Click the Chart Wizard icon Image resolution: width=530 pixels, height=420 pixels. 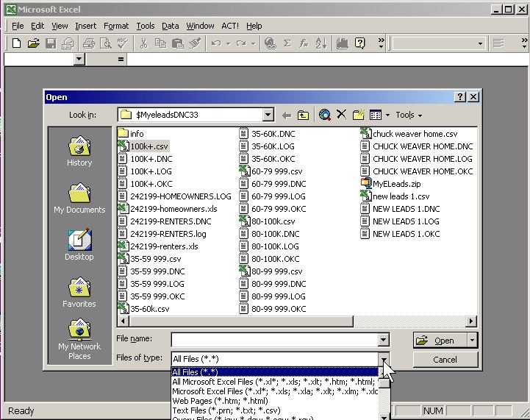point(342,43)
